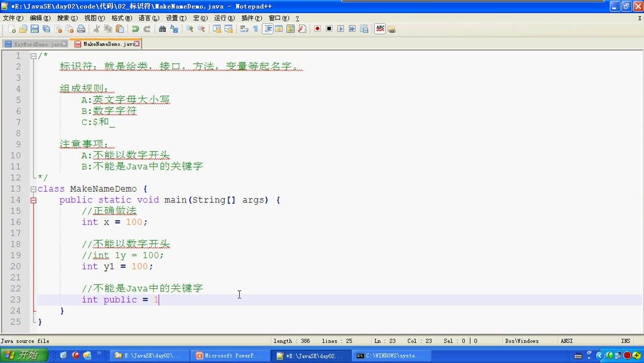Screen dimensions: 644x363
Task: Switch to the KeyWordDemo.java tab
Action: 33,44
